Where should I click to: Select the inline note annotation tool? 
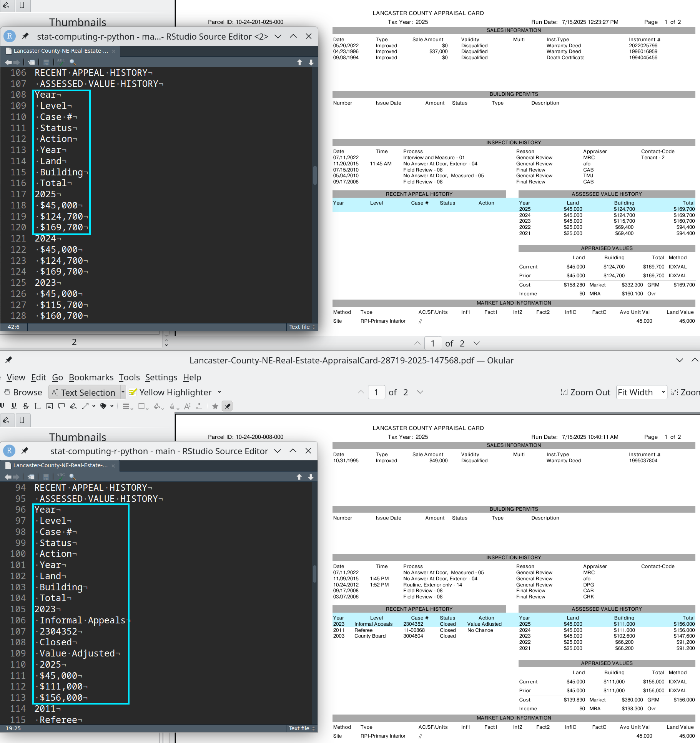[49, 406]
